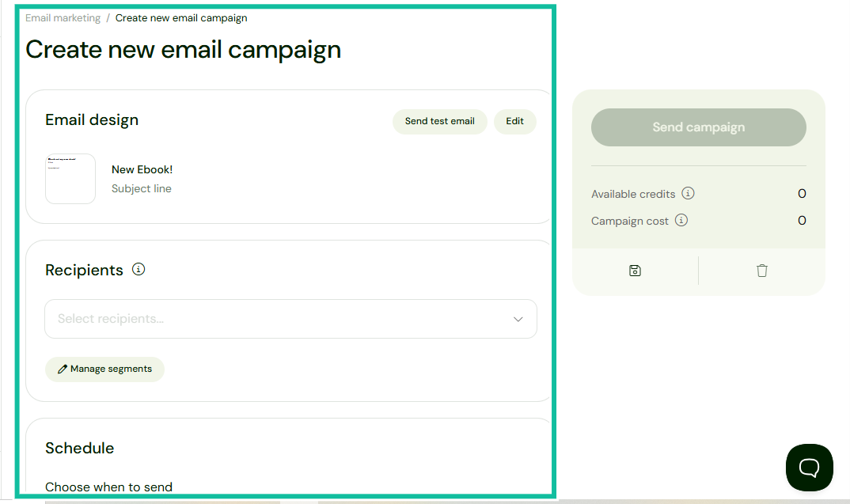Open the chat support bubble
The image size is (850, 504).
pos(809,468)
